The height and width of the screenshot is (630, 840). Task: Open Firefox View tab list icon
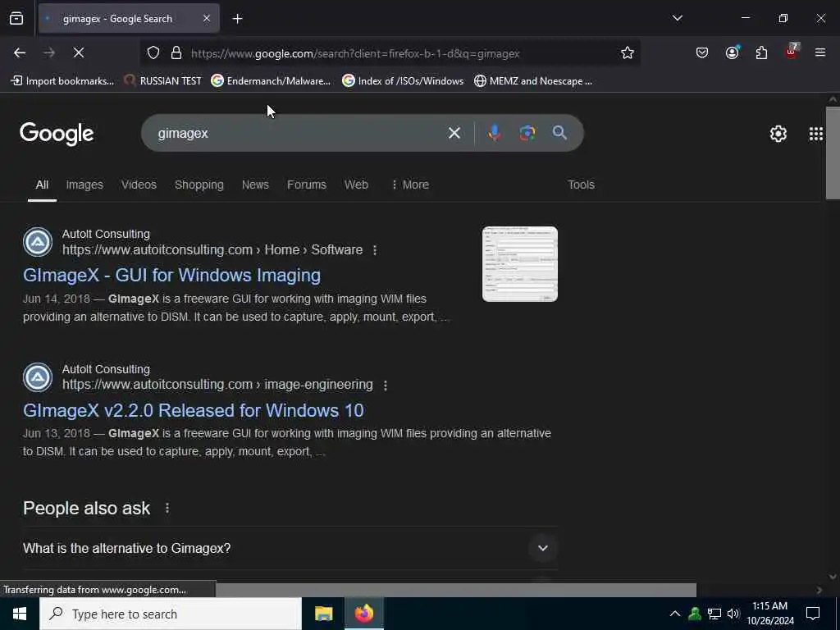16,18
